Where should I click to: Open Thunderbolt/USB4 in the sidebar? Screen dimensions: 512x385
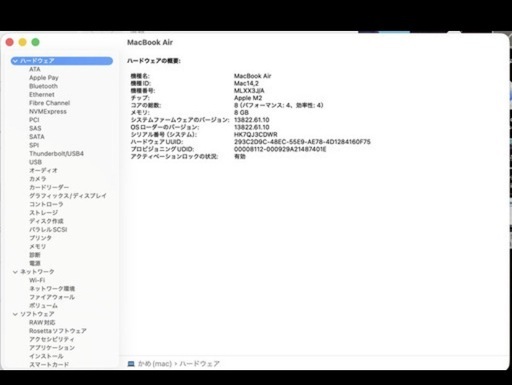tap(56, 154)
